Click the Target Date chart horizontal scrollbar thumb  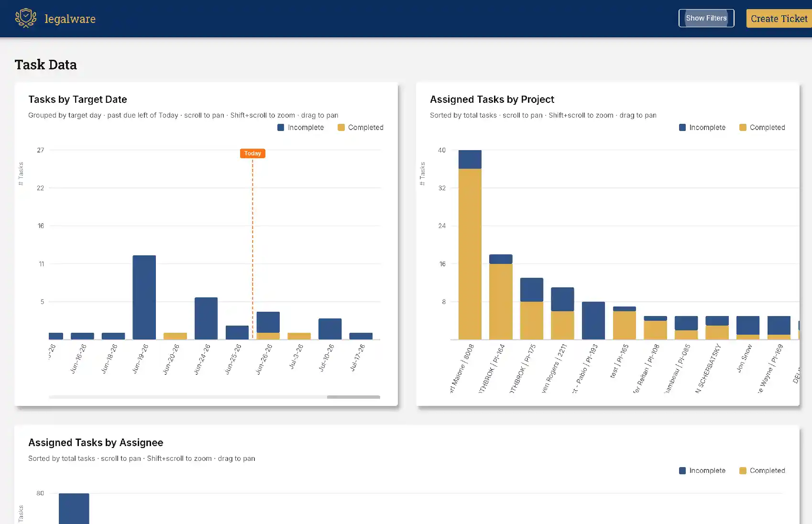[353, 397]
